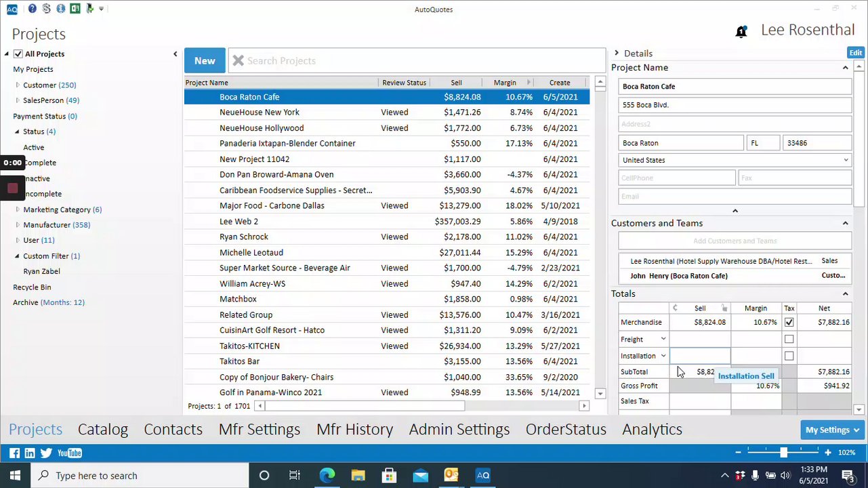
Task: Collapse the Customers and Teams section
Action: (845, 224)
